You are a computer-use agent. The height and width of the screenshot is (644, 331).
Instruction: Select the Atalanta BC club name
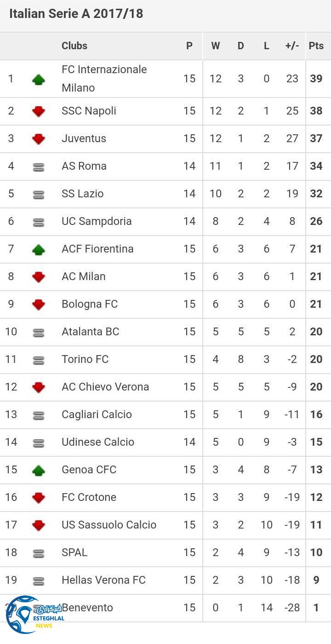[91, 332]
